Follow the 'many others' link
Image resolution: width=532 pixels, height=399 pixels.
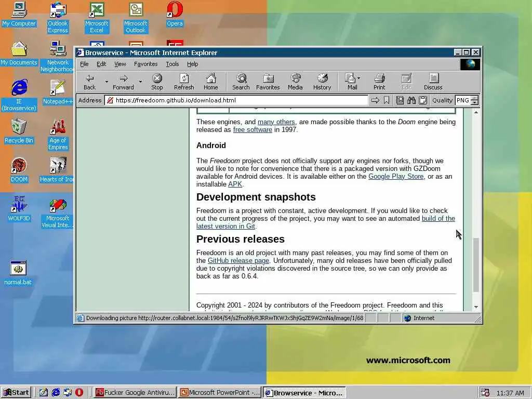click(x=276, y=122)
